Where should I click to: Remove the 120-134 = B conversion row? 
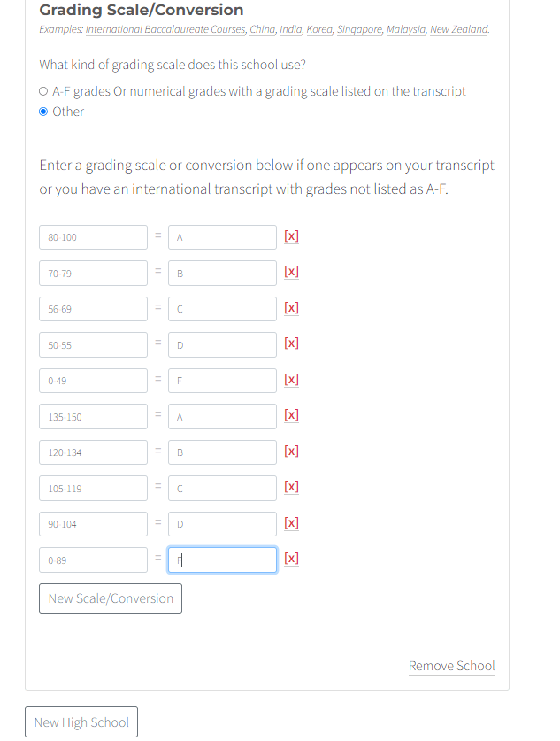click(291, 452)
